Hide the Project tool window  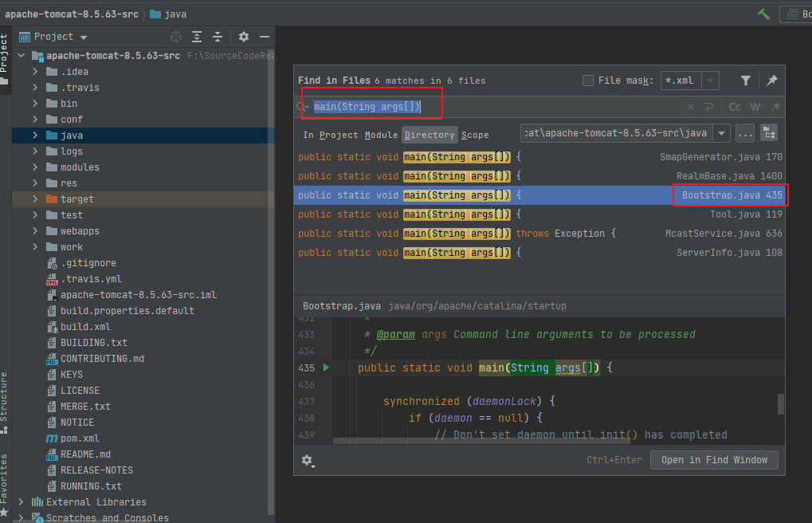click(x=265, y=37)
